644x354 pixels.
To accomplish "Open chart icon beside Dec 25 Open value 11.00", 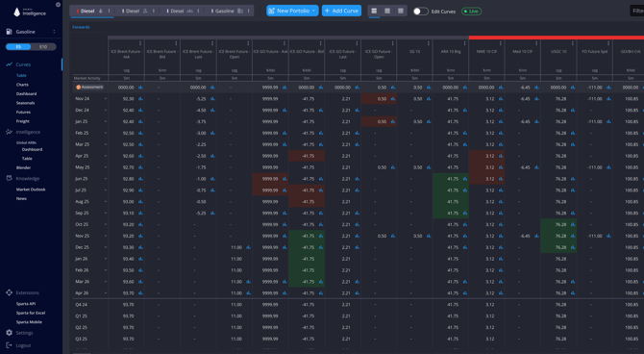I will (249, 247).
